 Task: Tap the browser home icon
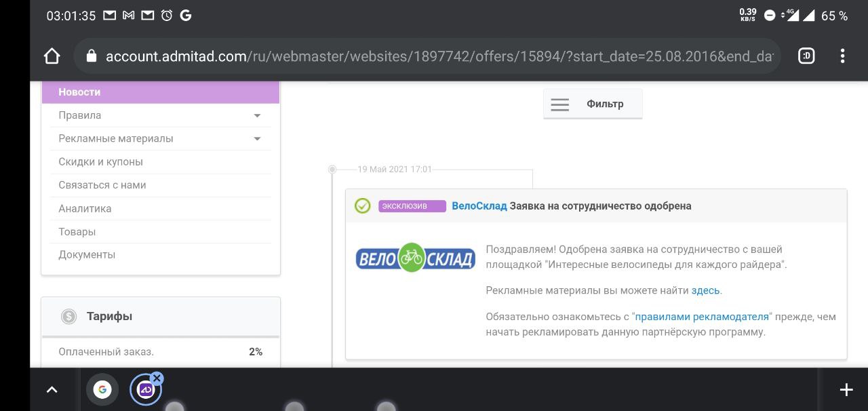click(x=52, y=56)
